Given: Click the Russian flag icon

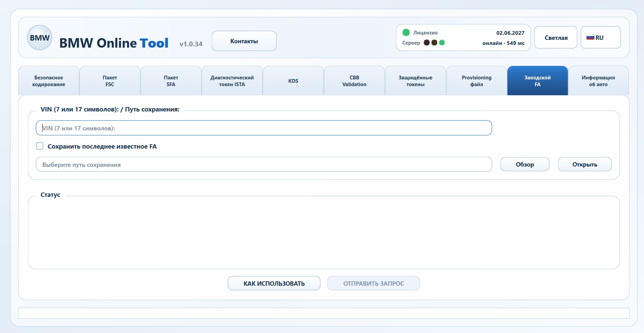Looking at the screenshot, I should [590, 38].
